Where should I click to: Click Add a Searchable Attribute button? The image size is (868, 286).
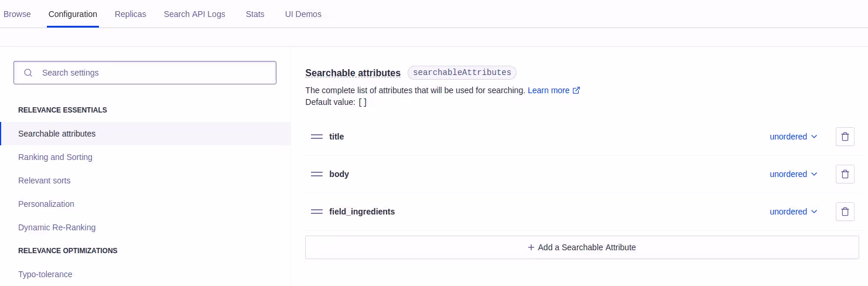point(582,247)
